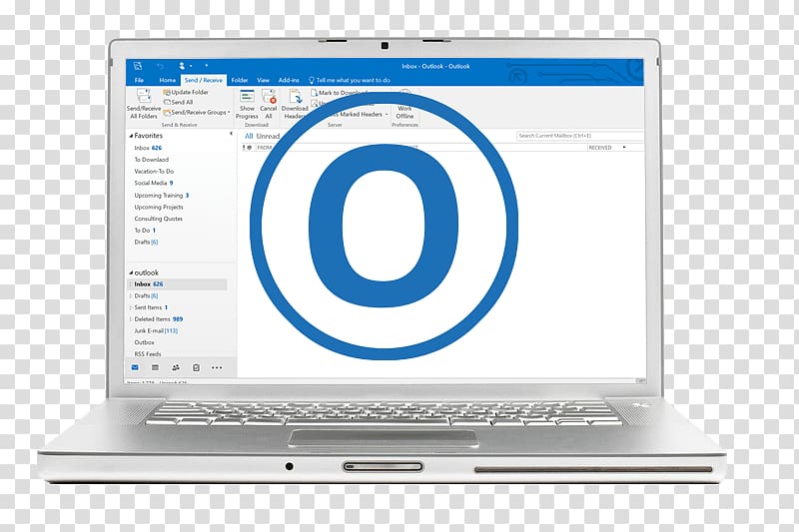Open the View ribbon tab
The image size is (799, 532).
[x=263, y=80]
